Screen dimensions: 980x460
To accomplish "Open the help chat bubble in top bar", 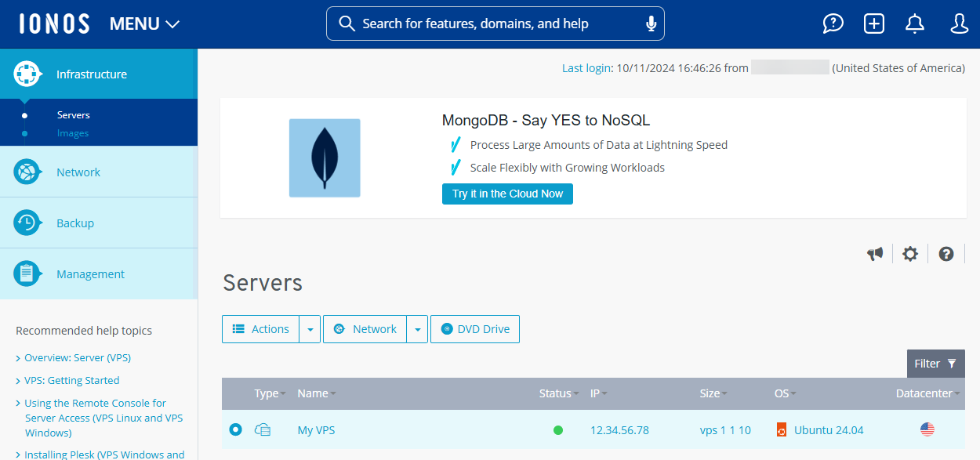I will [x=833, y=24].
